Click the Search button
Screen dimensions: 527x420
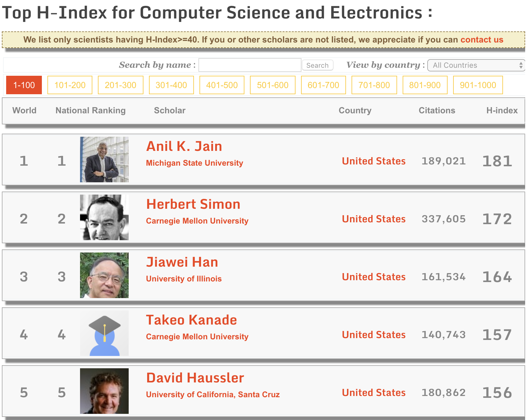coord(318,65)
